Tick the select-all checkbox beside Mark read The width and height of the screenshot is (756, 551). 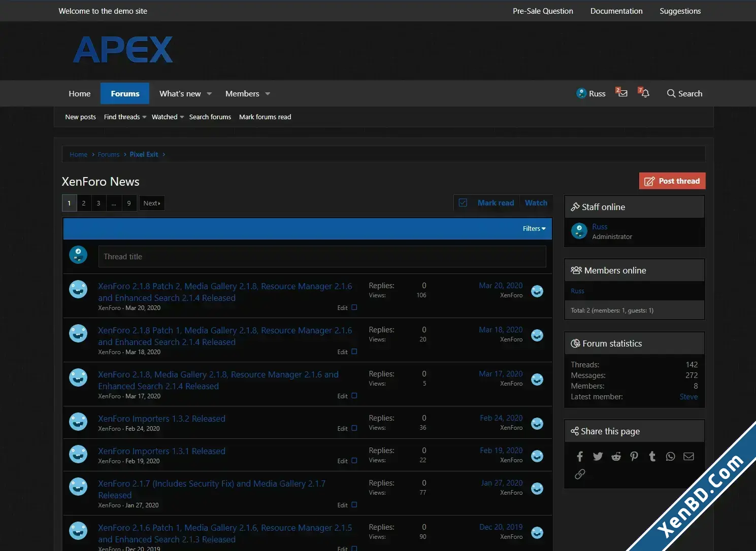click(x=463, y=203)
